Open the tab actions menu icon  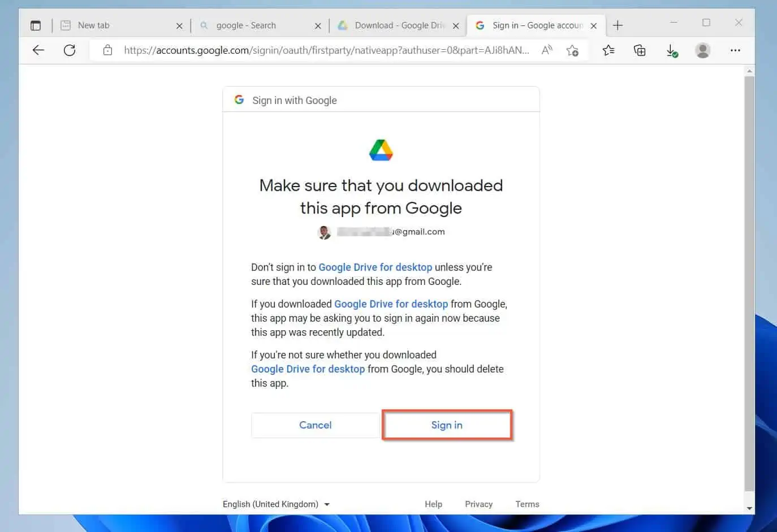coord(36,25)
